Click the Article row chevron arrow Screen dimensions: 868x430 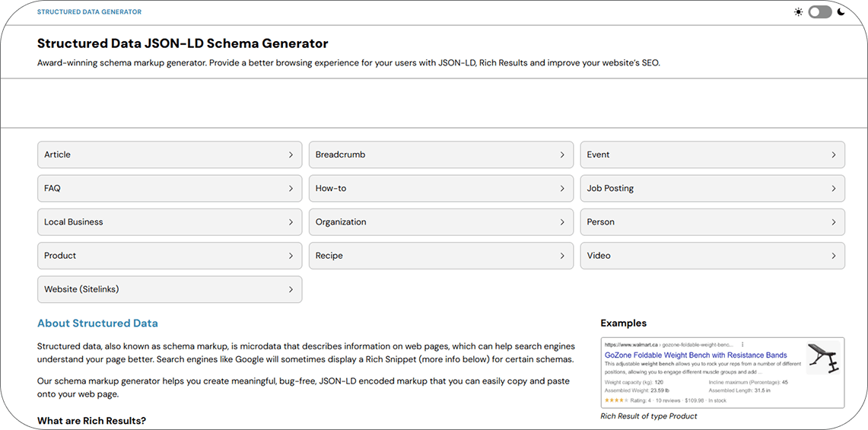tap(291, 154)
